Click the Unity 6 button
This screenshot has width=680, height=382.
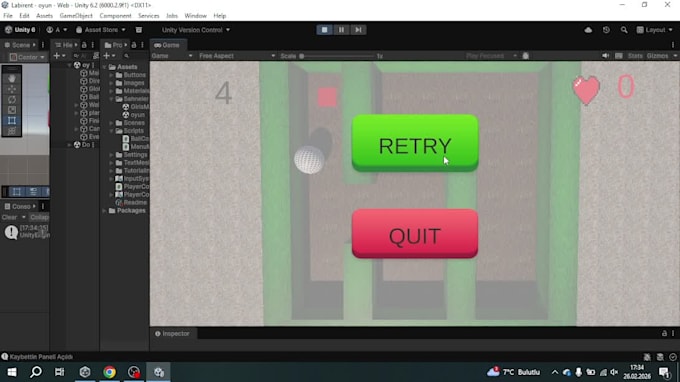tap(20, 30)
